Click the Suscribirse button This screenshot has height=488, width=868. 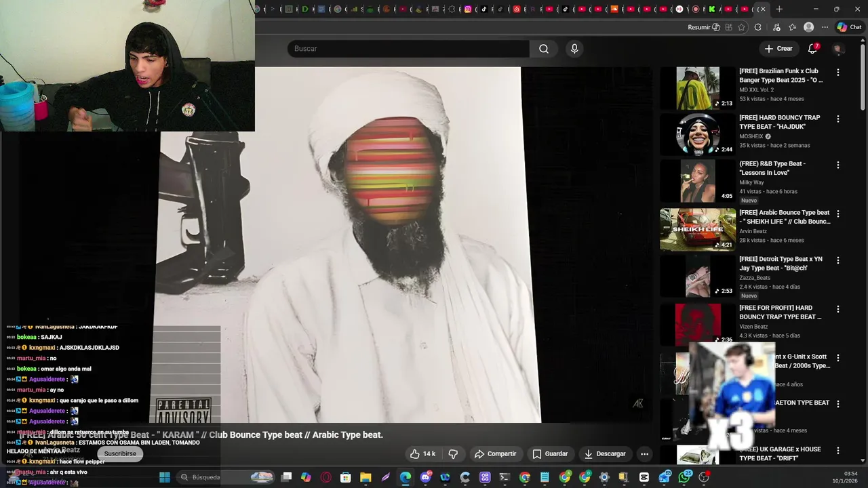tap(120, 453)
